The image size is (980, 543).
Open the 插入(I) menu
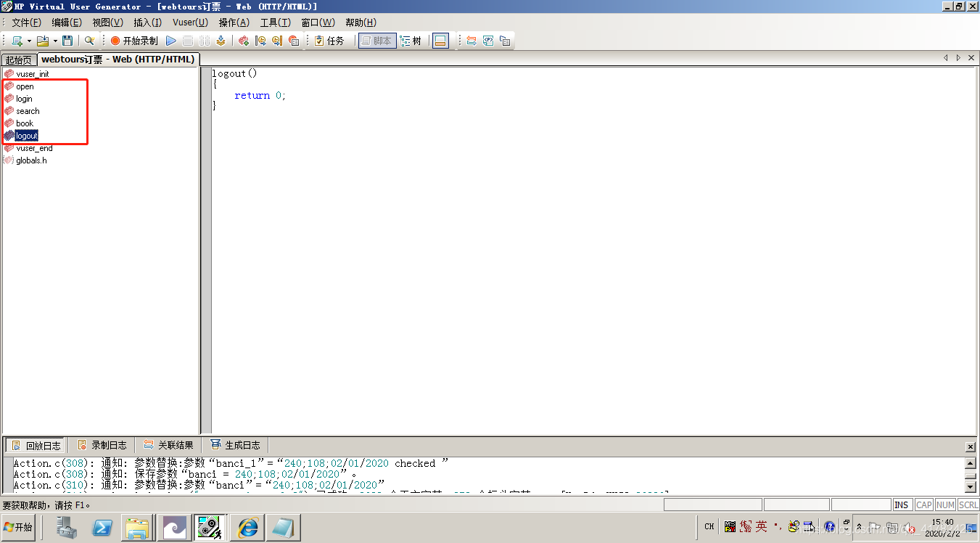tap(147, 23)
